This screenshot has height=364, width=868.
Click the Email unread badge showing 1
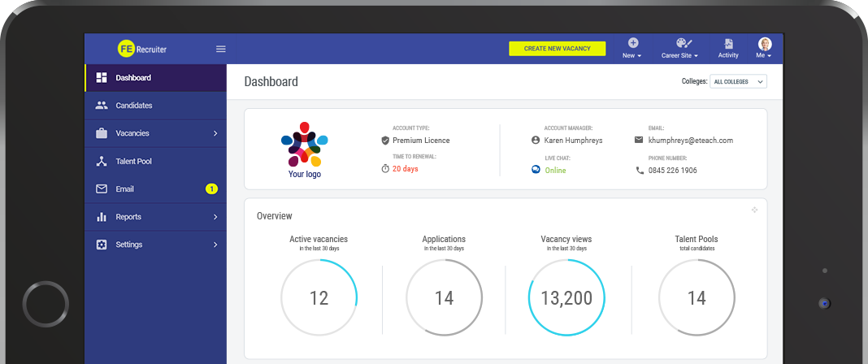coord(211,188)
